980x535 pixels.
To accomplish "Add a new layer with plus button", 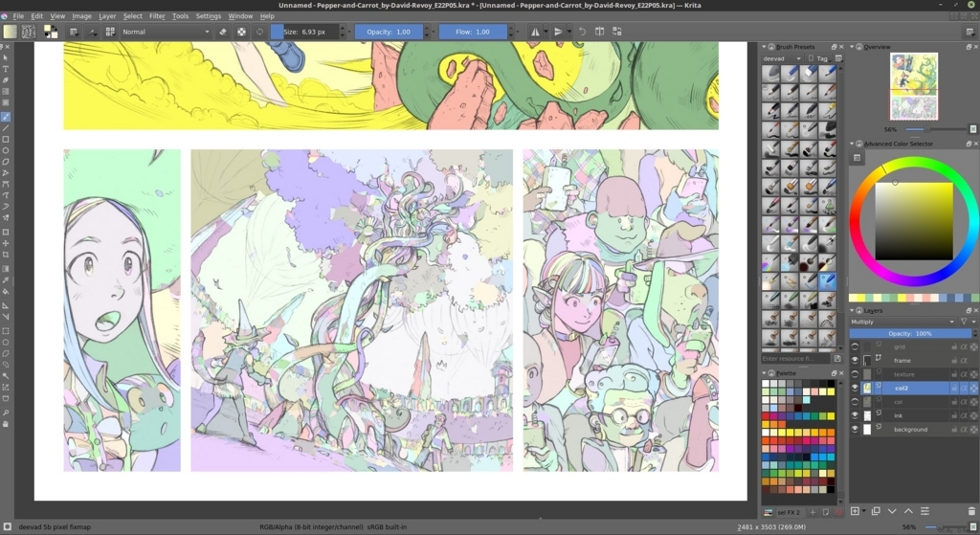I will tap(855, 511).
